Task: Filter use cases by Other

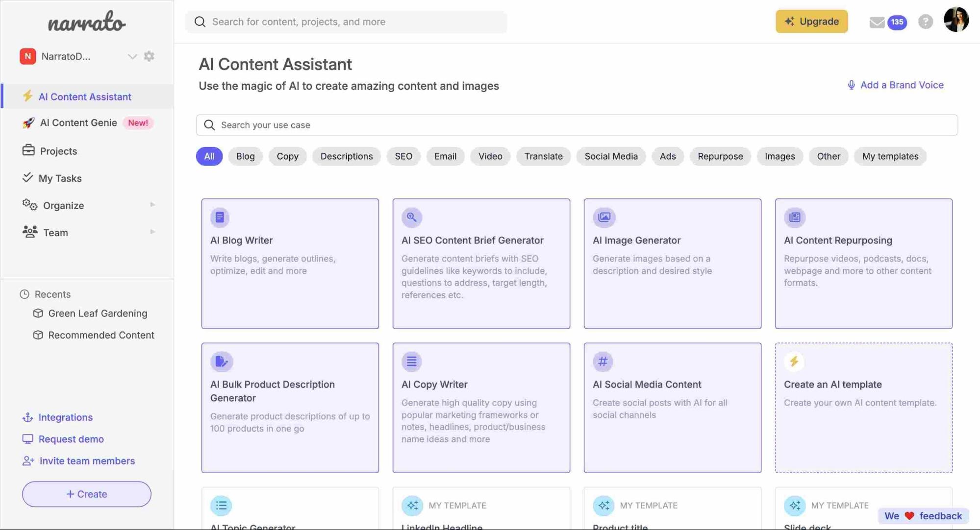Action: 829,156
